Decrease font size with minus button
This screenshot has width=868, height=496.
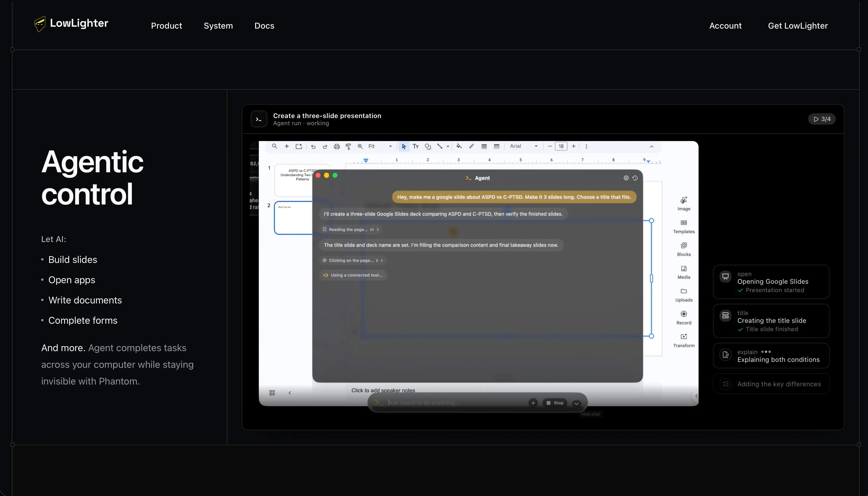550,146
